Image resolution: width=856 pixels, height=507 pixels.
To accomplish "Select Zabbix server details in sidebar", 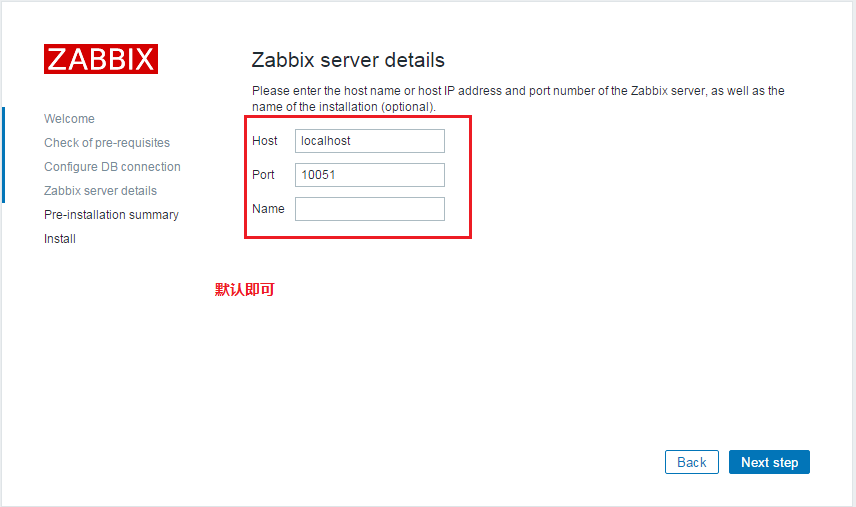I will pos(100,191).
